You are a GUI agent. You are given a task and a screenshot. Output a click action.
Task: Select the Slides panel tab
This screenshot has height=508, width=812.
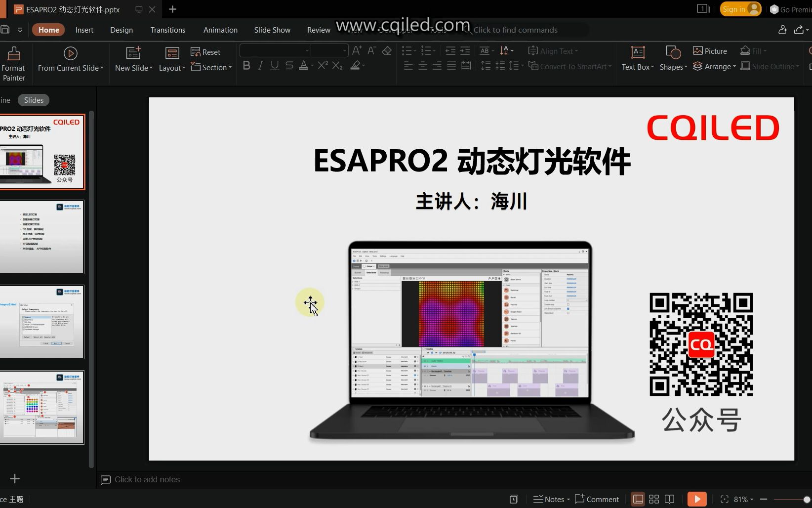(x=34, y=100)
